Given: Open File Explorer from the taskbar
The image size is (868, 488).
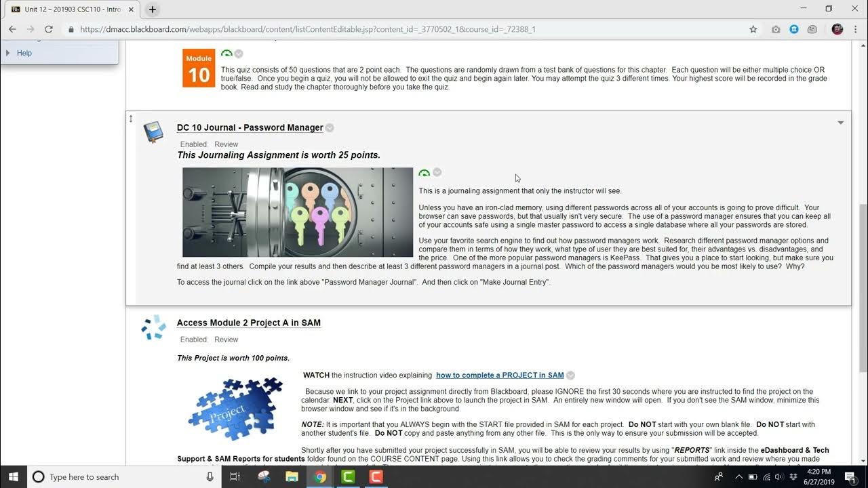Looking at the screenshot, I should click(x=292, y=477).
